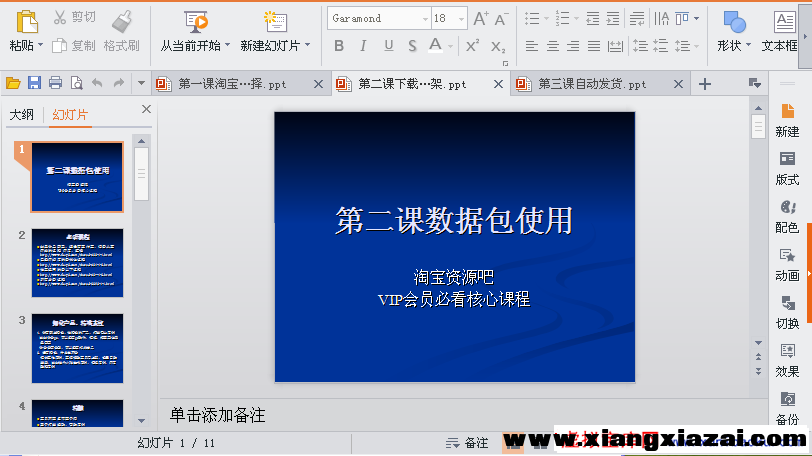The height and width of the screenshot is (456, 812).
Task: Align text left
Action: click(531, 46)
